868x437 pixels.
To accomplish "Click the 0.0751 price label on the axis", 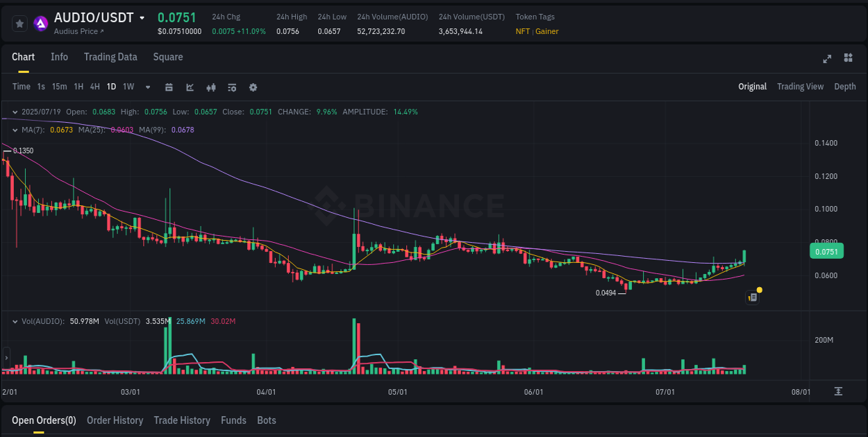I will coord(826,251).
